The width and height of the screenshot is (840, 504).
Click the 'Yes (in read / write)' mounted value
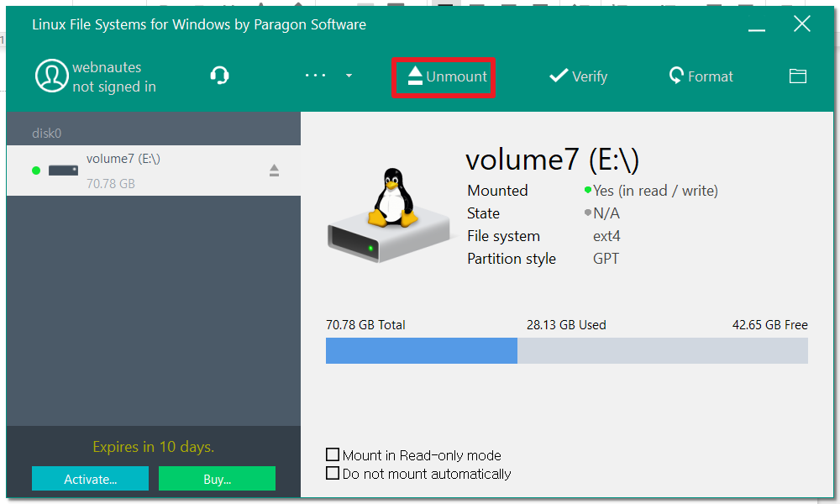pos(655,191)
